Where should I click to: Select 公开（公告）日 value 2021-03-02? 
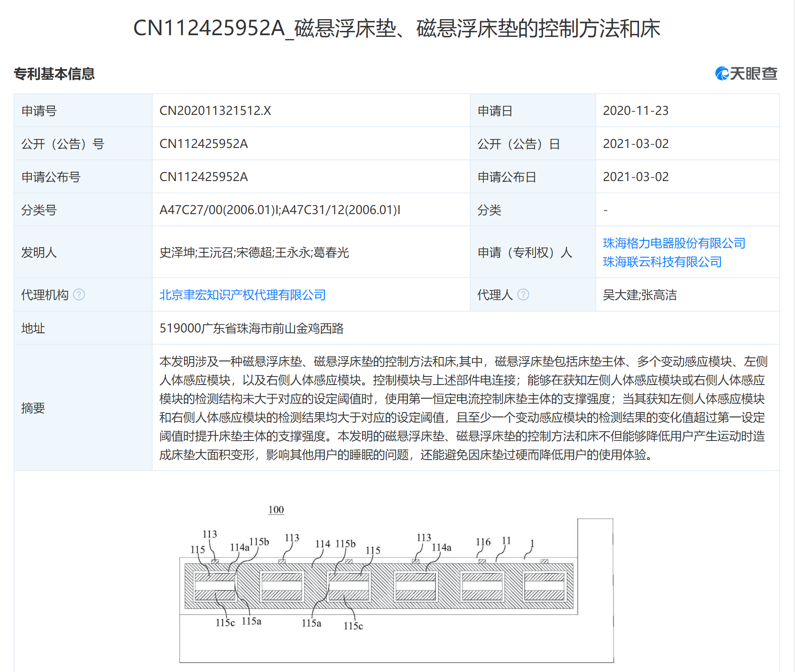tap(636, 144)
